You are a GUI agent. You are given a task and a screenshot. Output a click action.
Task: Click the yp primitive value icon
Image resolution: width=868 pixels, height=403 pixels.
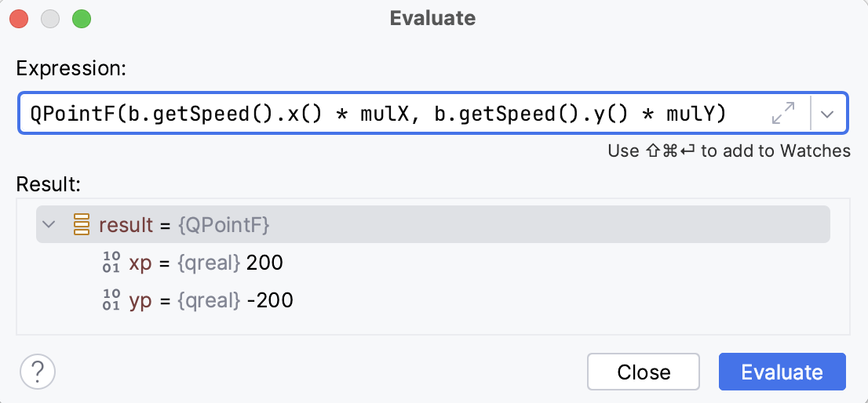(x=111, y=300)
